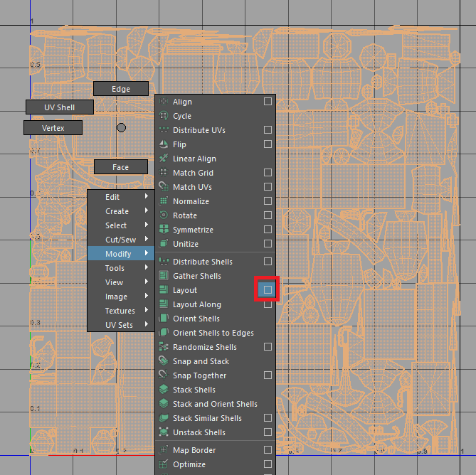The height and width of the screenshot is (475, 476).
Task: Open Flip options box
Action: 268,144
